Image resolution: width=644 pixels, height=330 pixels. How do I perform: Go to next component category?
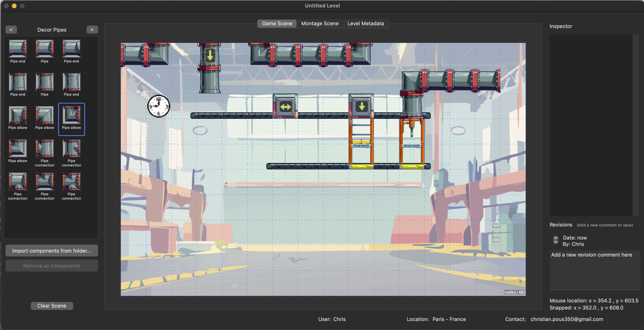[x=92, y=29]
